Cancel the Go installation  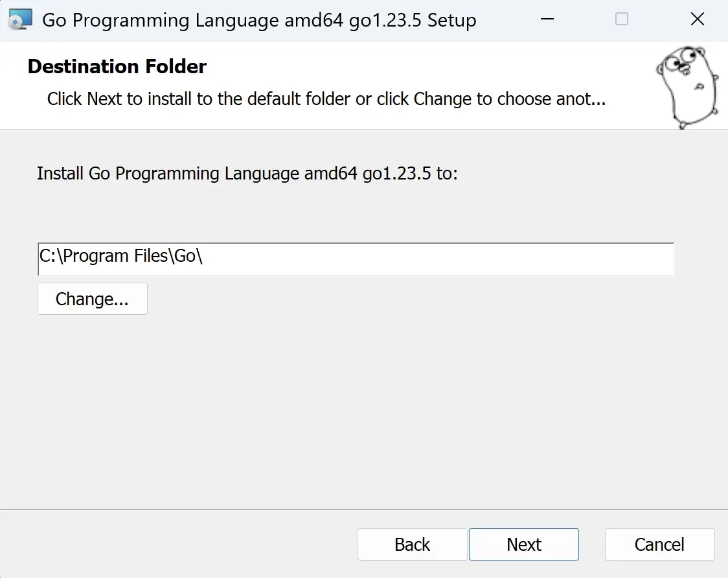click(659, 544)
